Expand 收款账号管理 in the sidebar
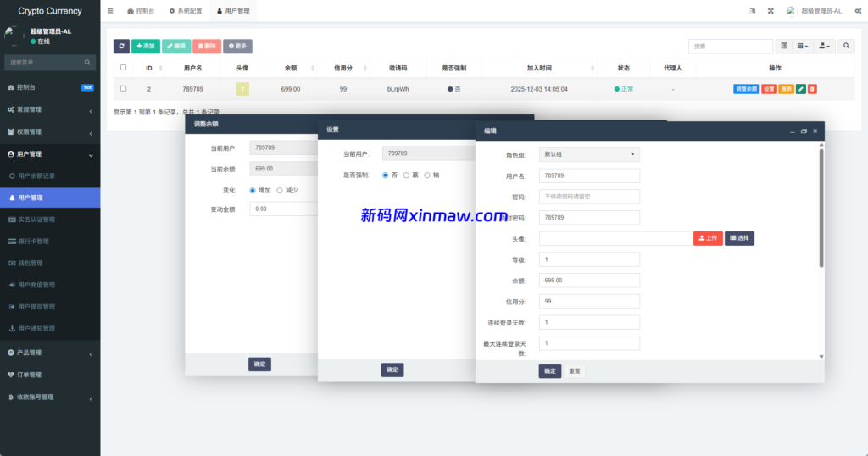The image size is (868, 456). (50, 398)
